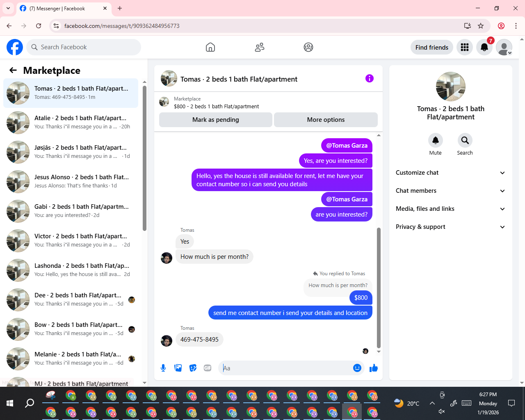Click the large listing thumbnail in info panel
The image size is (525, 420).
point(451,87)
